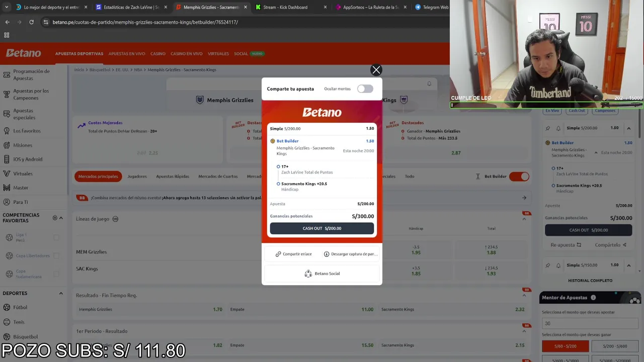Screen dimensions: 644x362
Task: Pin the Simple S/200.00 bet
Action: point(548,128)
